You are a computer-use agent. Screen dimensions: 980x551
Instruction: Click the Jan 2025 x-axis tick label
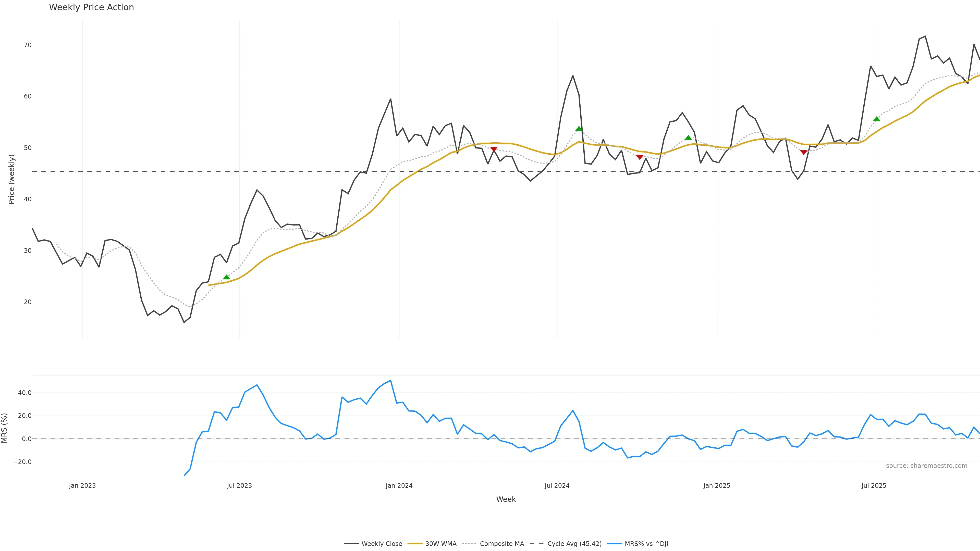tap(717, 486)
